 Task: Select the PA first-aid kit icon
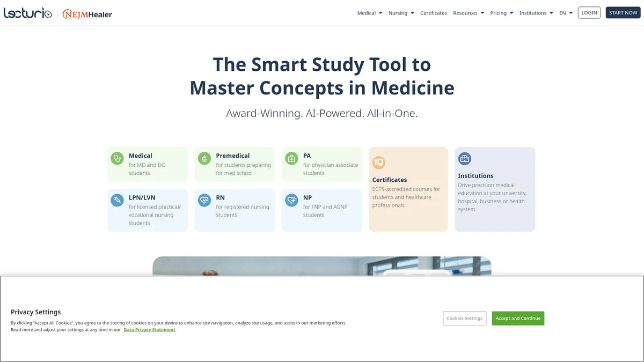click(x=291, y=158)
